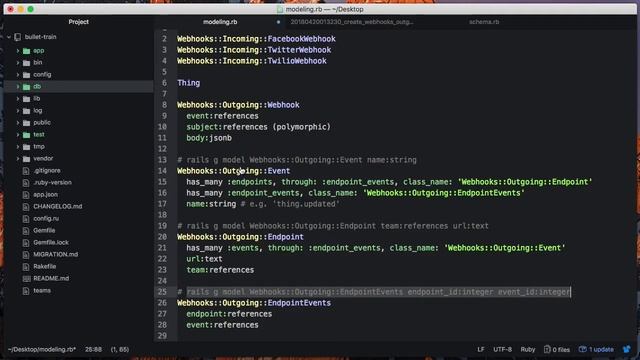Expand the log folder chevron
The width and height of the screenshot is (640, 360).
point(18,111)
